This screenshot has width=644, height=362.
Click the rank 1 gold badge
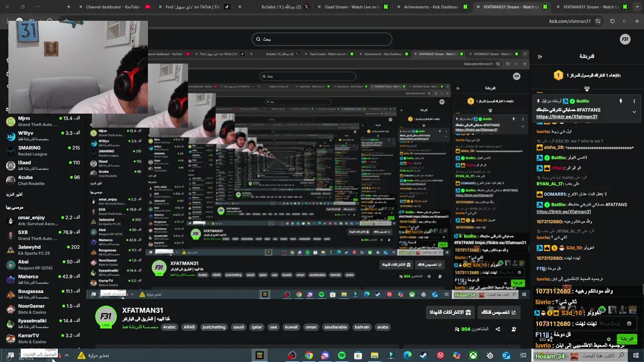point(558,75)
